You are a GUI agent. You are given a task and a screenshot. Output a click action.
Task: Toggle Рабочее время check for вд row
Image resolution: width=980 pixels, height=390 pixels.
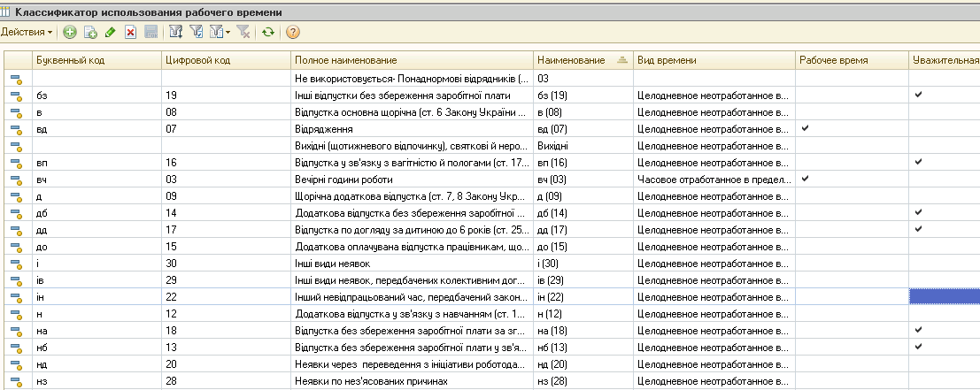click(x=805, y=128)
